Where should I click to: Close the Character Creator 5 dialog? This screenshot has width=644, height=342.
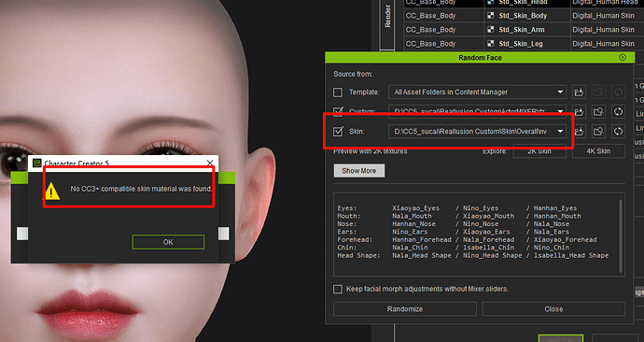tap(210, 163)
